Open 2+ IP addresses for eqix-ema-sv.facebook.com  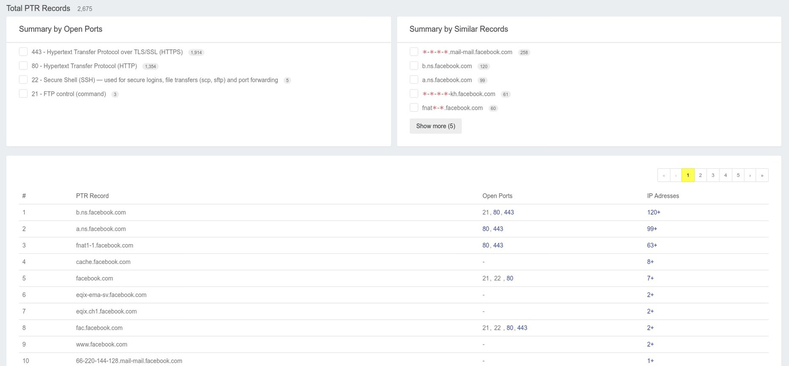[651, 295]
